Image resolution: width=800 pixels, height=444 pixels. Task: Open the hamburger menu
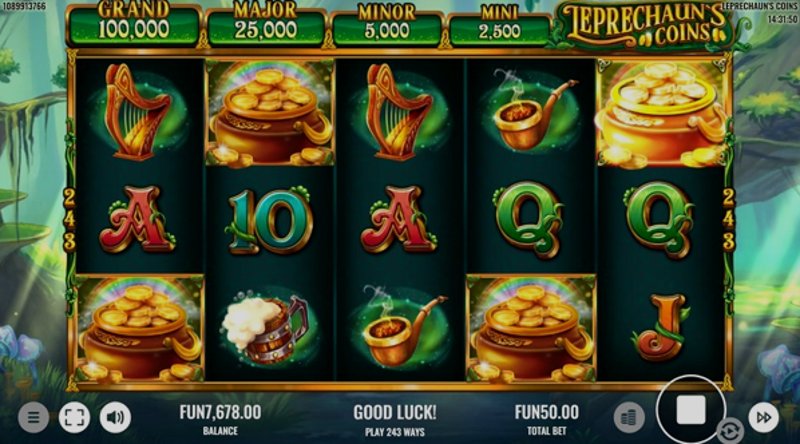33,417
